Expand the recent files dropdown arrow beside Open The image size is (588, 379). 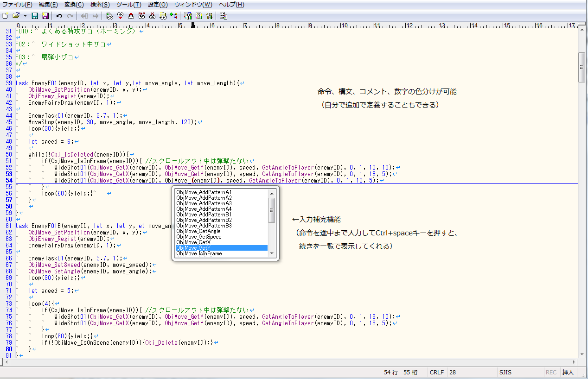coord(25,16)
